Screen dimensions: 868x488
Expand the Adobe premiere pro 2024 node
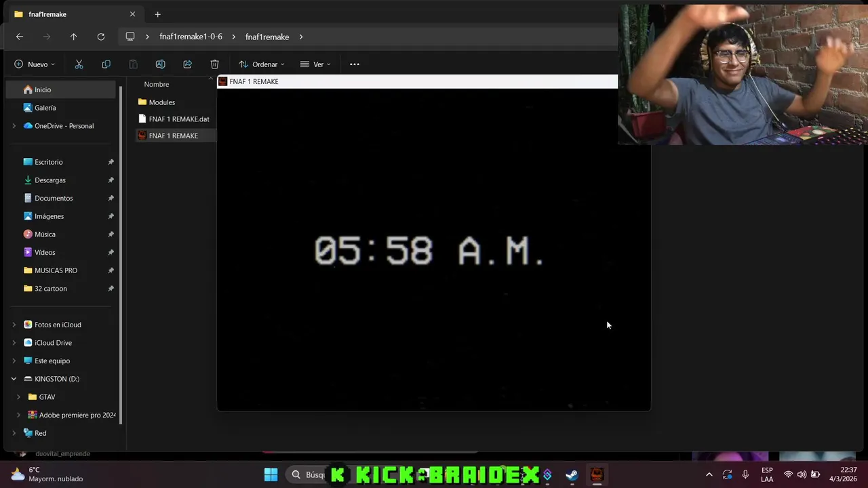pos(19,415)
